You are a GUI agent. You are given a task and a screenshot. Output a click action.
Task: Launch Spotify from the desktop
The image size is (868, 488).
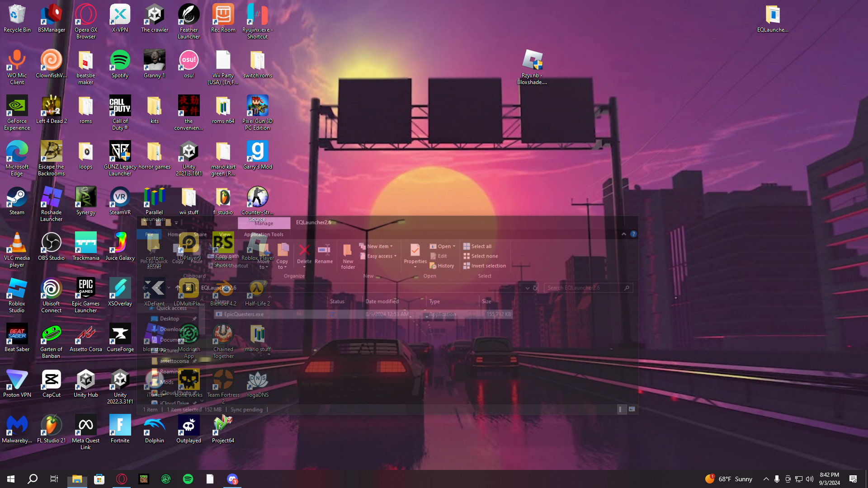pos(120,61)
